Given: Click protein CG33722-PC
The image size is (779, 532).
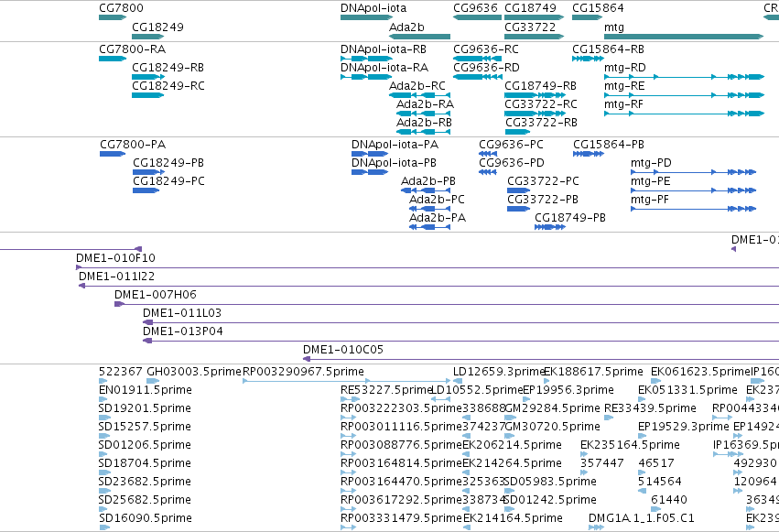Looking at the screenshot, I should click(x=519, y=190).
